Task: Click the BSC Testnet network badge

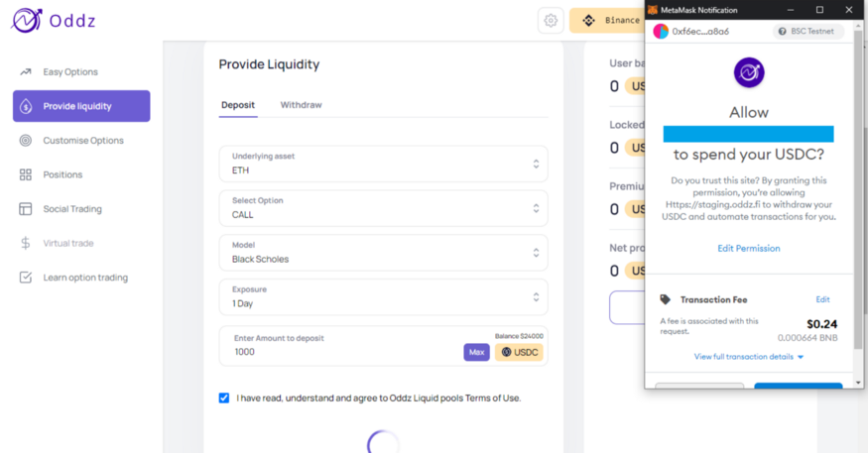Action: pyautogui.click(x=807, y=32)
